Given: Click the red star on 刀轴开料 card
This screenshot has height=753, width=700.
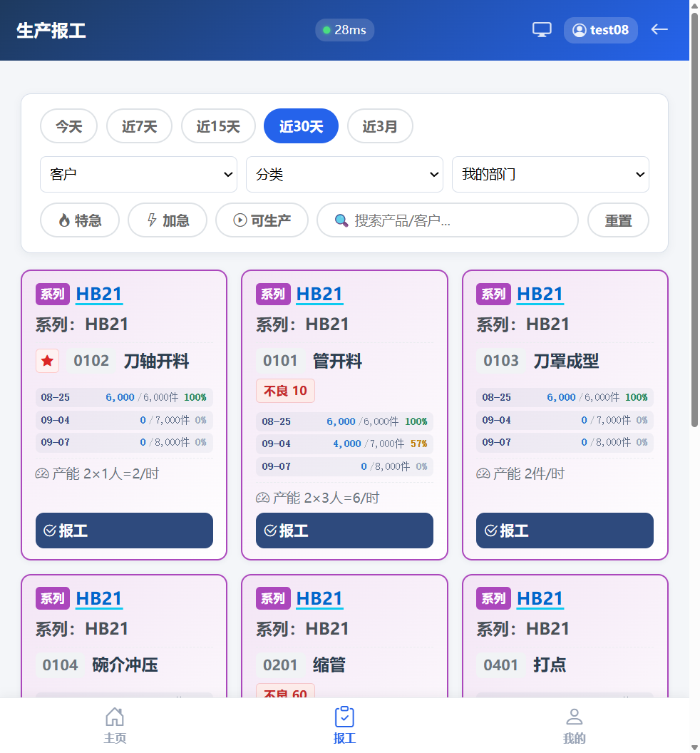Looking at the screenshot, I should 47,361.
